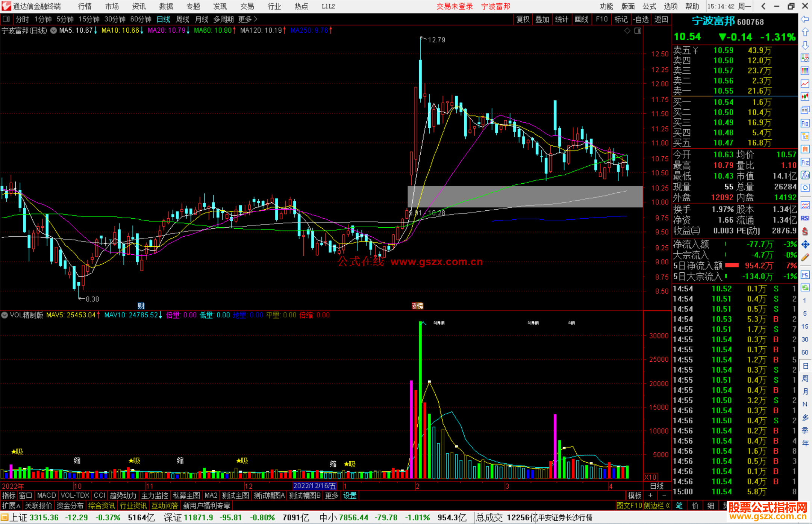Click the 返回 button
Viewport: 812px width, 524px height.
coord(661,19)
